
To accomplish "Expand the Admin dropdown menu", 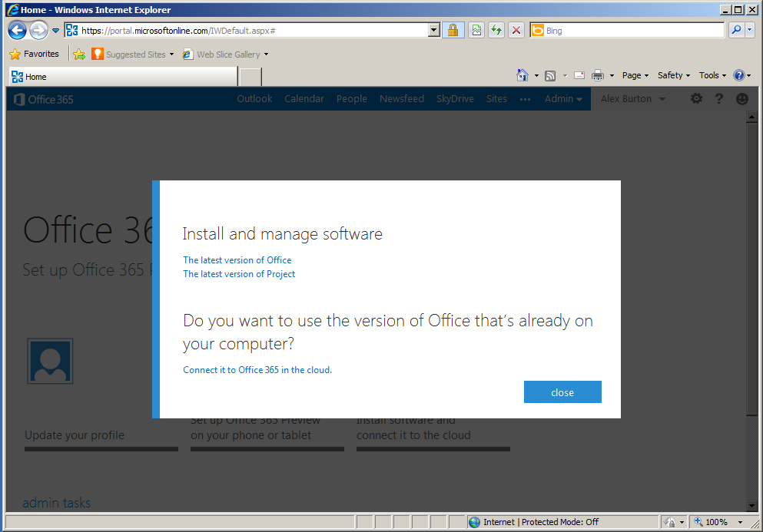I will click(563, 99).
